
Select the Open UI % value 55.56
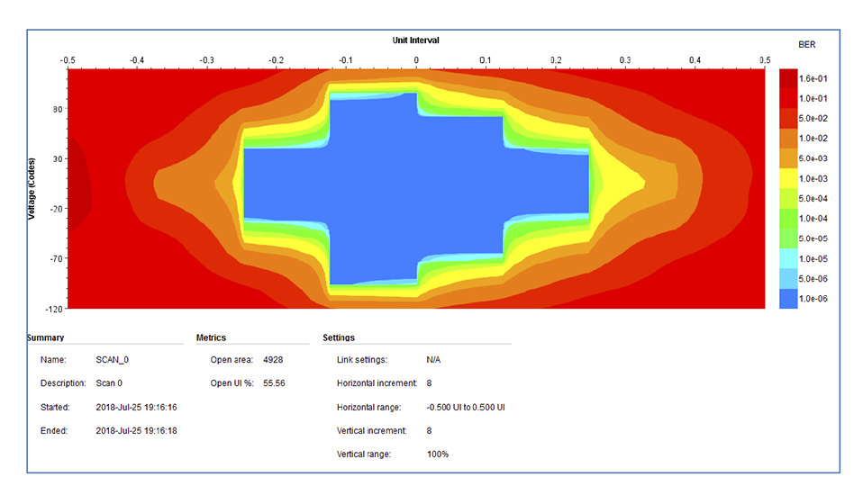tap(274, 383)
